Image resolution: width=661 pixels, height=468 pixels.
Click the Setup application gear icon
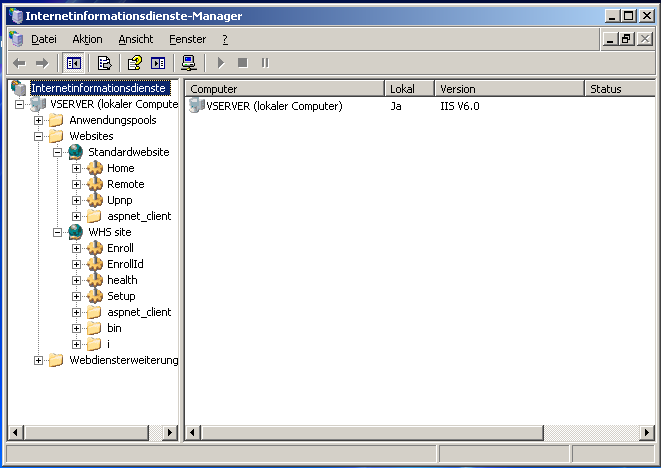pyautogui.click(x=95, y=296)
